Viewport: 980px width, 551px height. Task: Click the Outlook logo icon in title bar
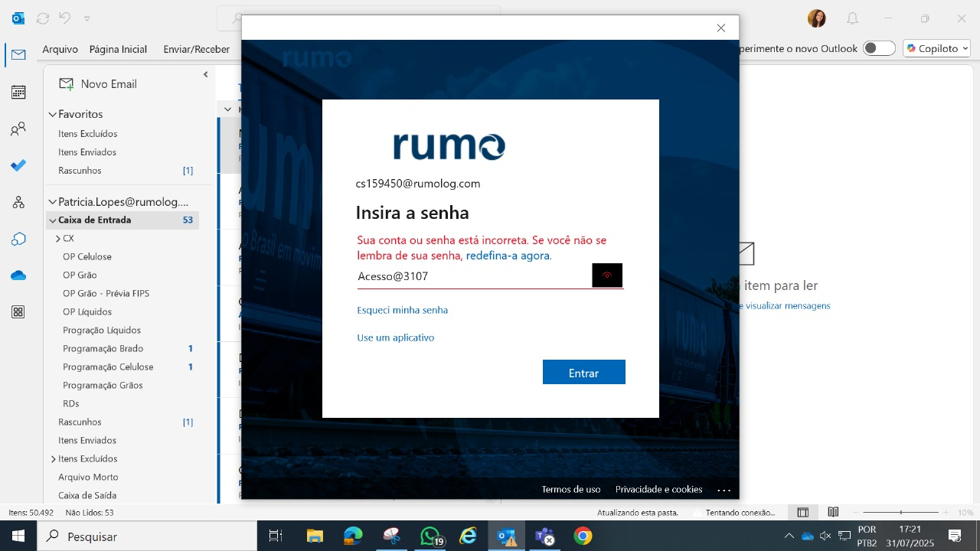[x=18, y=18]
